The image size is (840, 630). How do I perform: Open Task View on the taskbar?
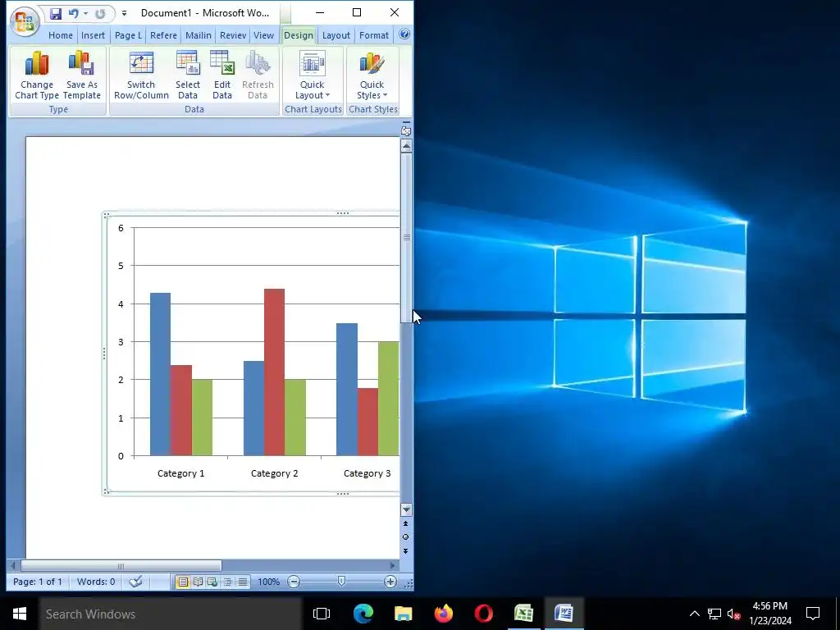click(x=322, y=614)
